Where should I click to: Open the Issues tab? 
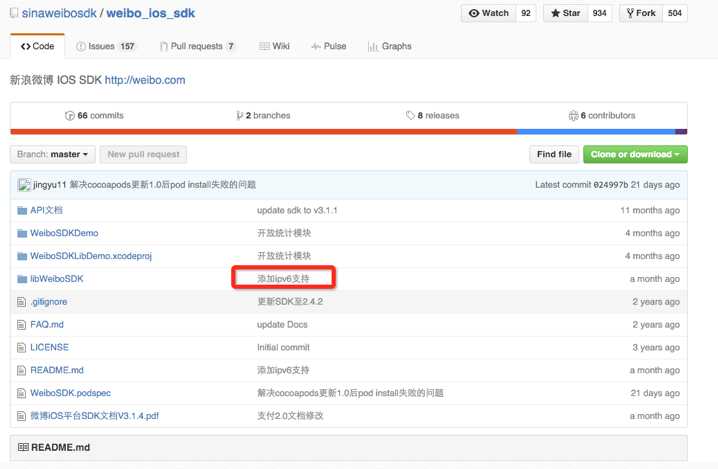[x=106, y=46]
